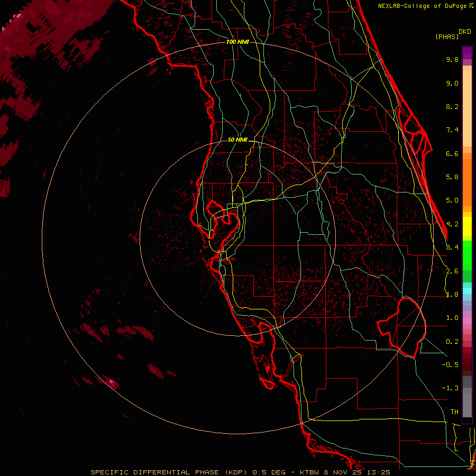
Task: Click the 9.0 value on the color scale
Action: click(x=452, y=83)
